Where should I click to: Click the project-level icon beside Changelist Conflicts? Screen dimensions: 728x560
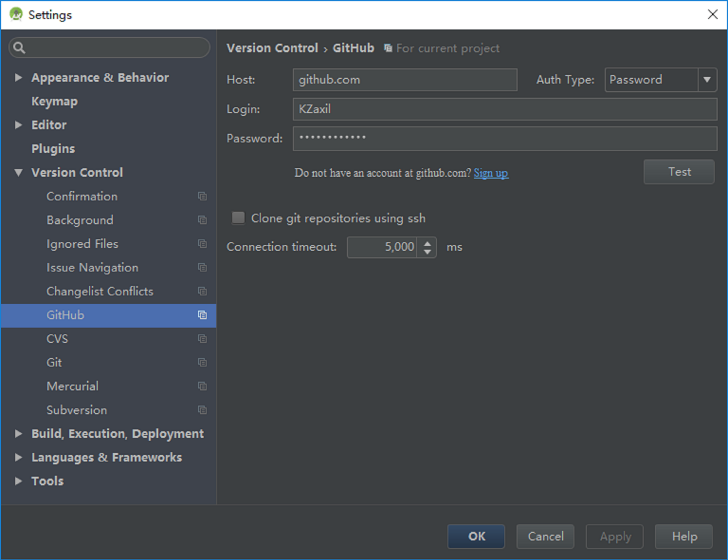tap(202, 291)
